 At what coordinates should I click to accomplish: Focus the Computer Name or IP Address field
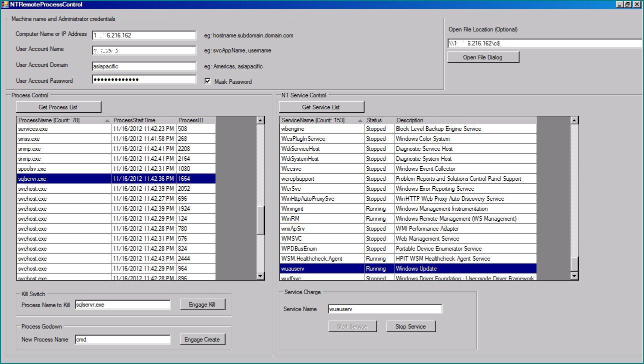click(144, 35)
